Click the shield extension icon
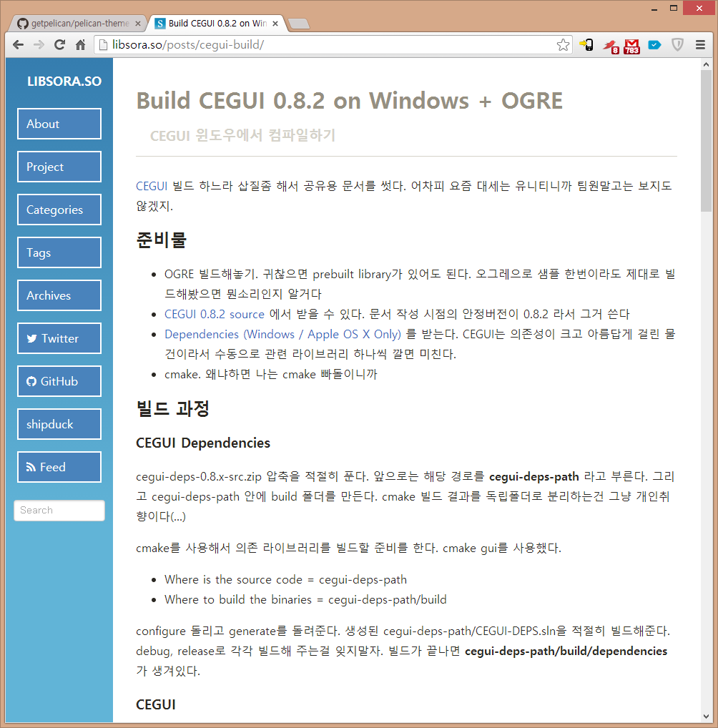 point(678,45)
